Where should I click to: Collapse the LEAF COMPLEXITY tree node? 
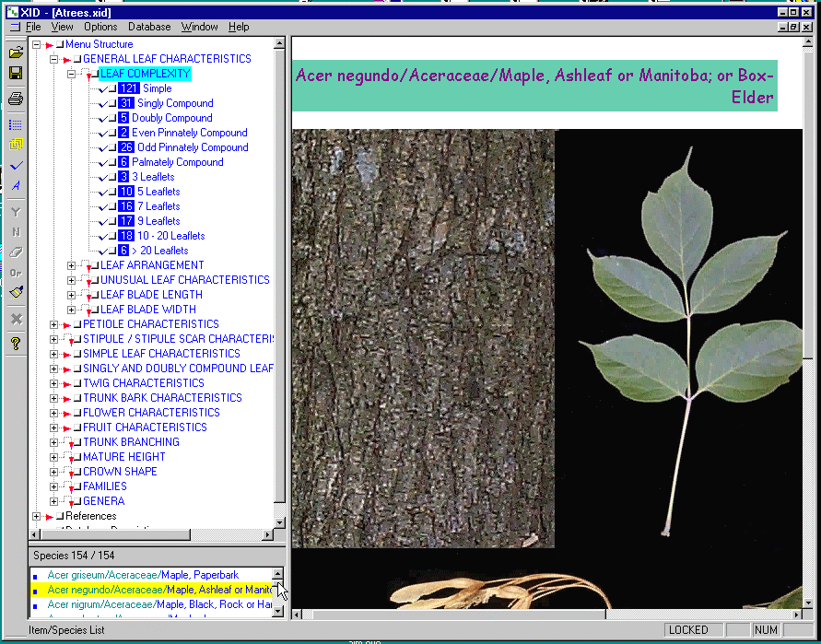(72, 74)
